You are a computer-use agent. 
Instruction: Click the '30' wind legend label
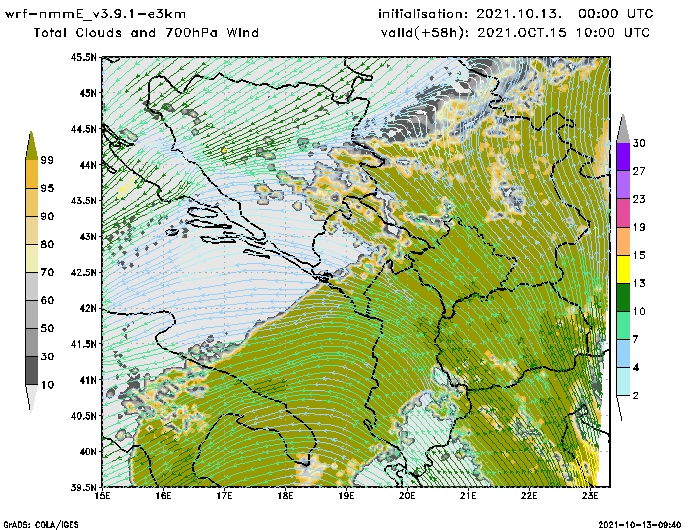tap(639, 143)
